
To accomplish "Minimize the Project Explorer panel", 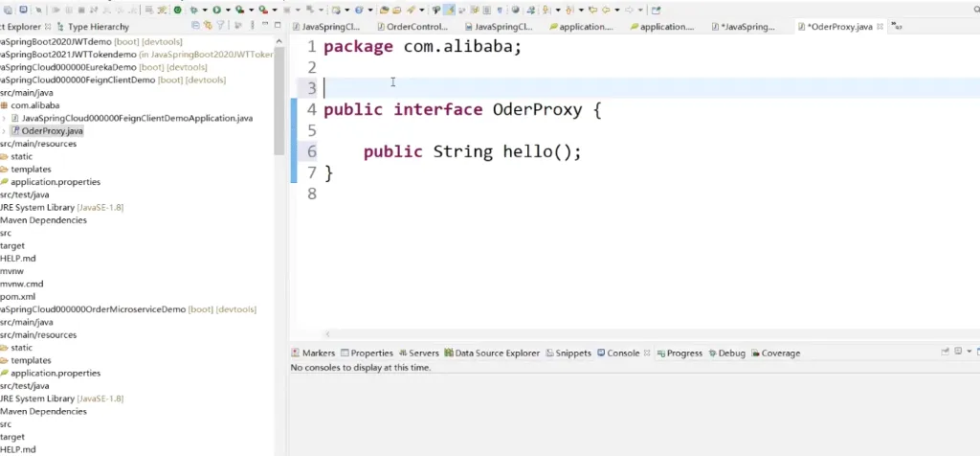I will click(266, 24).
